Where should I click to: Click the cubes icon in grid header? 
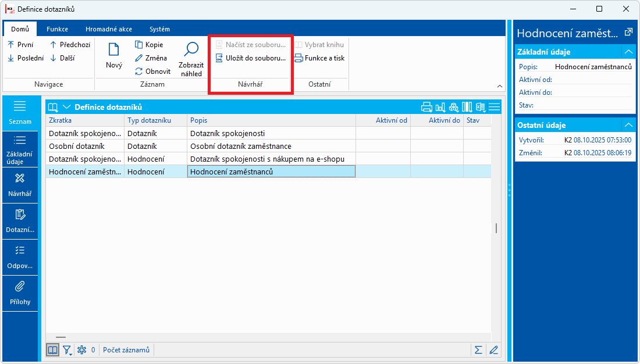[x=453, y=108]
